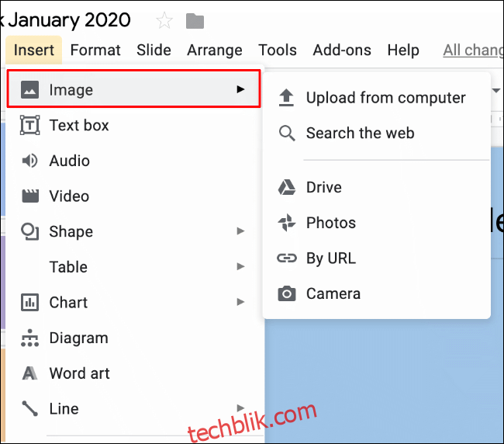The height and width of the screenshot is (444, 504).
Task: Click the Audio speaker icon
Action: [29, 161]
